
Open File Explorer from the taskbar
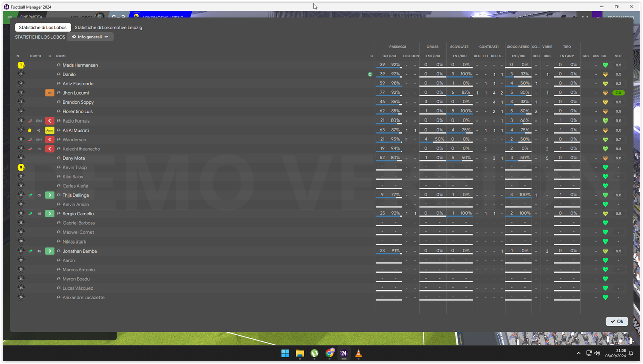point(300,353)
